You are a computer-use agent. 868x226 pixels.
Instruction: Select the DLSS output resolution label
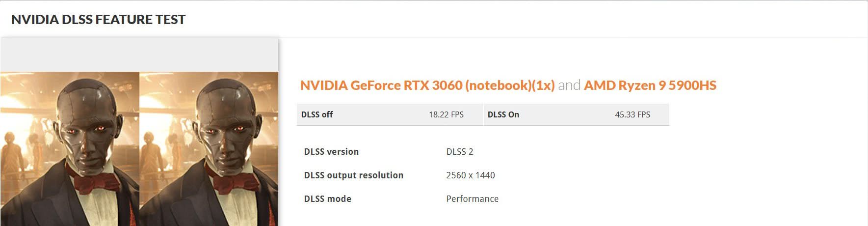point(353,175)
